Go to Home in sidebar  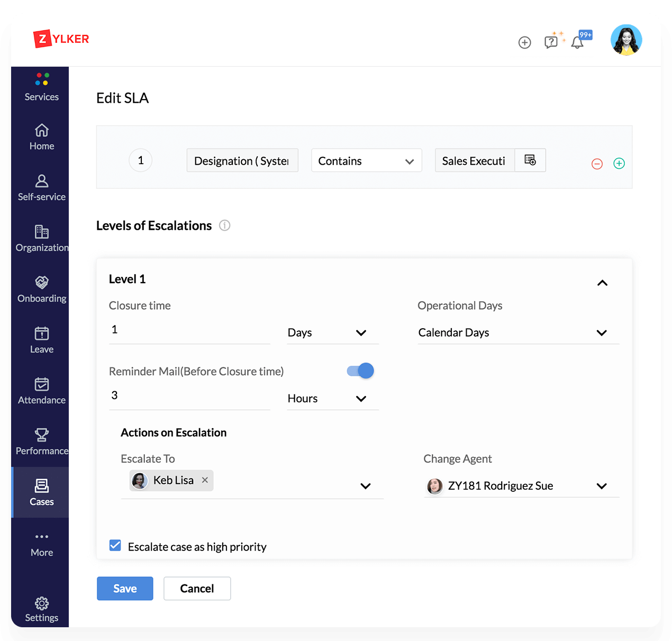(x=42, y=137)
